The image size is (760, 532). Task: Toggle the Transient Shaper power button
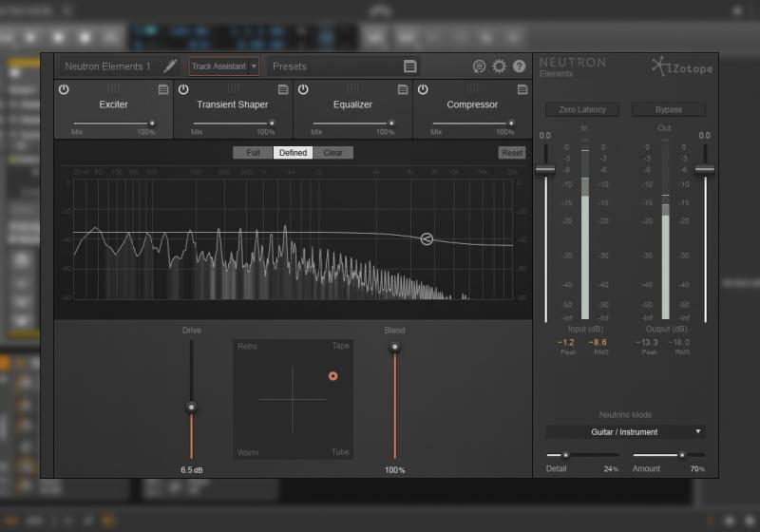pos(183,89)
